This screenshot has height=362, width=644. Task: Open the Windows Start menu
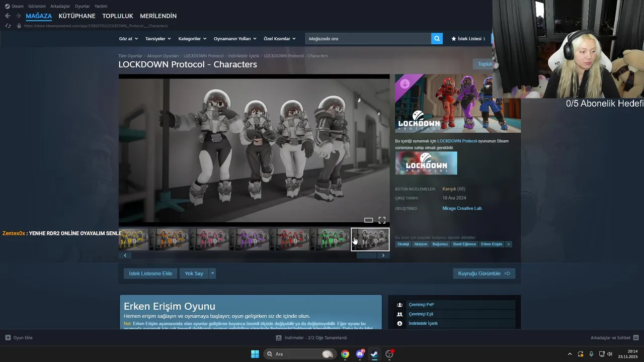pos(255,354)
